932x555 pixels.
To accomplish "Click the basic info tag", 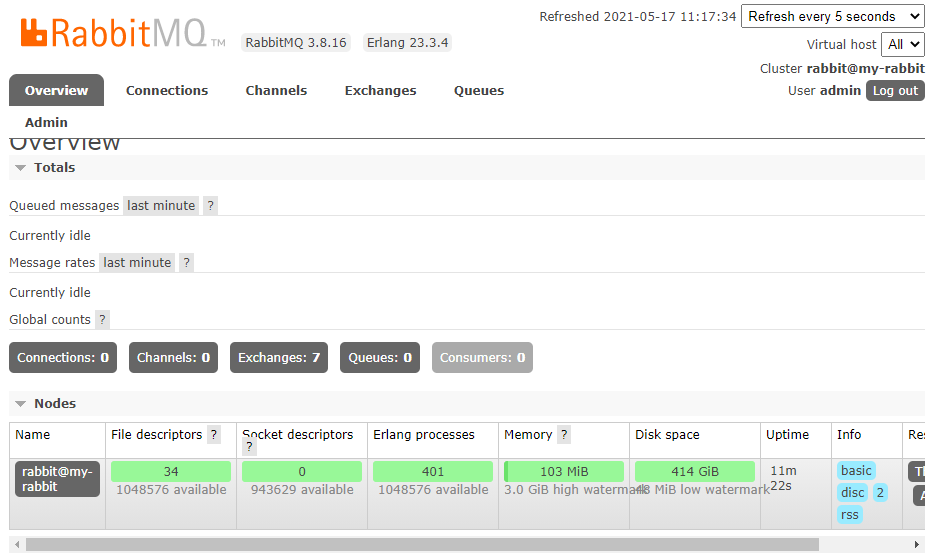I will coord(856,471).
